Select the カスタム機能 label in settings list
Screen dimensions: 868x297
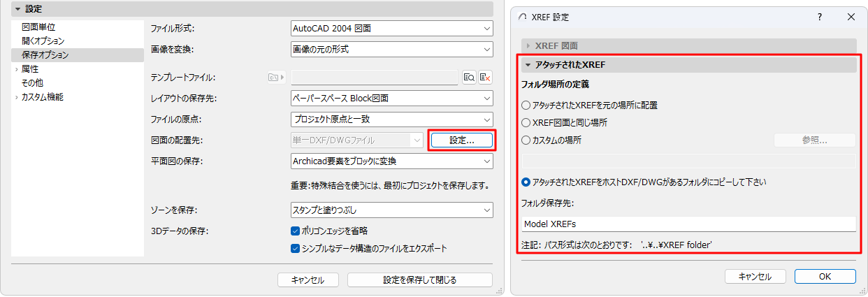[x=42, y=97]
